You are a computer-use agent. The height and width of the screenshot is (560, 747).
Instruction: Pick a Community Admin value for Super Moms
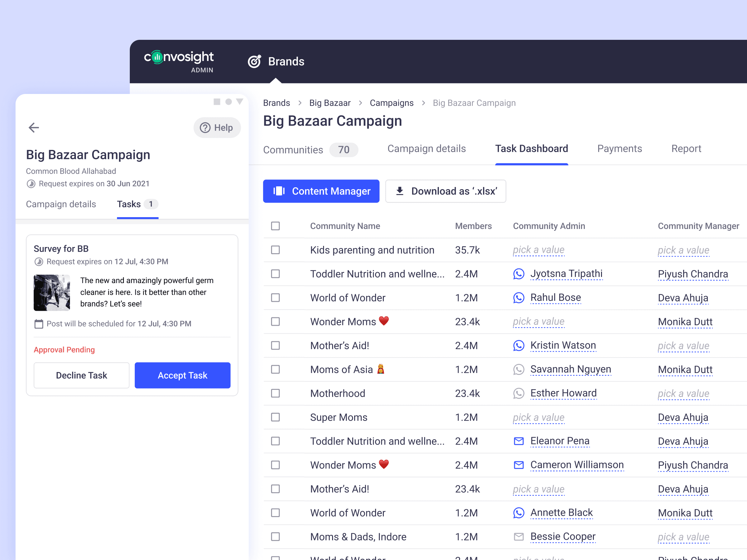pyautogui.click(x=538, y=417)
